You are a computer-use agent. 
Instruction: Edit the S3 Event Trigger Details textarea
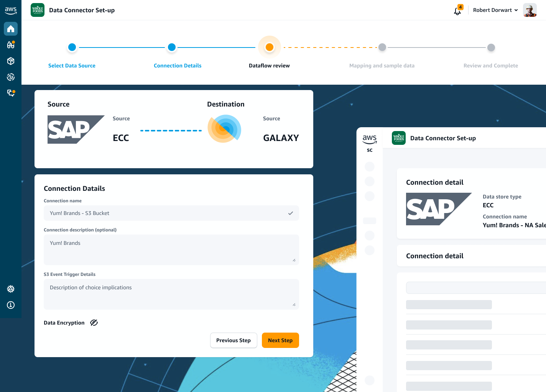tap(171, 294)
